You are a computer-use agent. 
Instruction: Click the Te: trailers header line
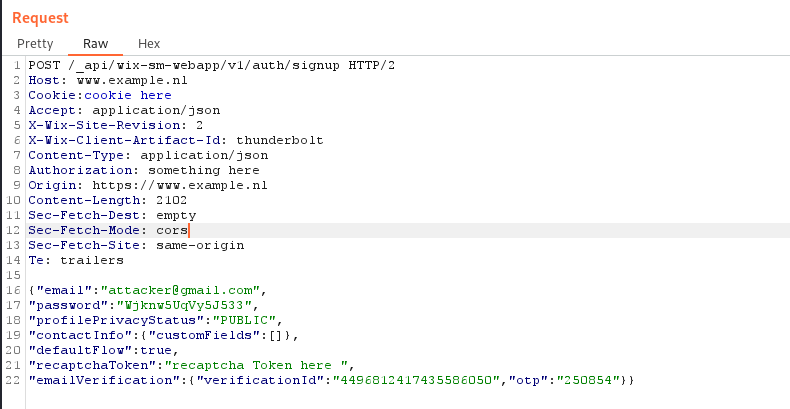click(x=76, y=260)
